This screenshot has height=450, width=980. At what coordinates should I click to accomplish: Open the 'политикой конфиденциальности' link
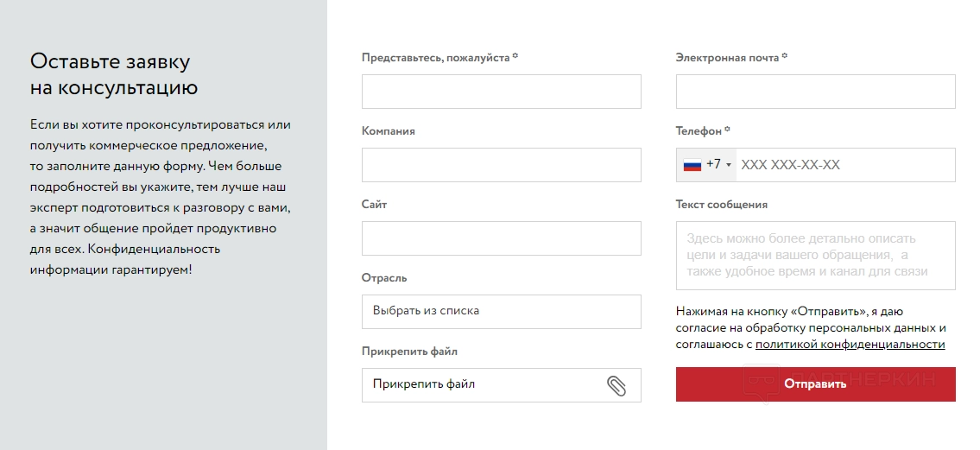click(850, 345)
